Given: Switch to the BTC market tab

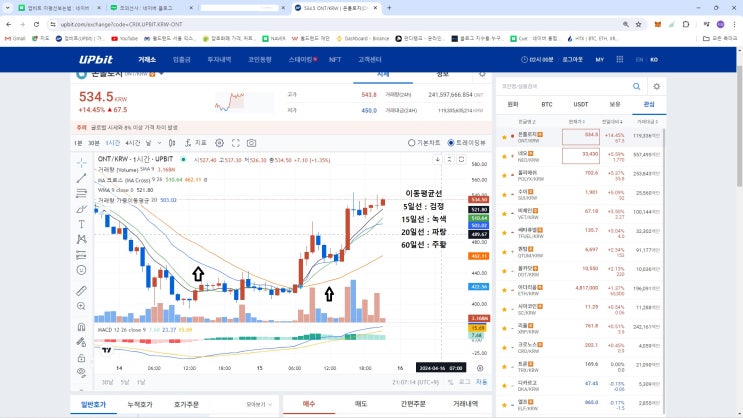Looking at the screenshot, I should pyautogui.click(x=547, y=104).
